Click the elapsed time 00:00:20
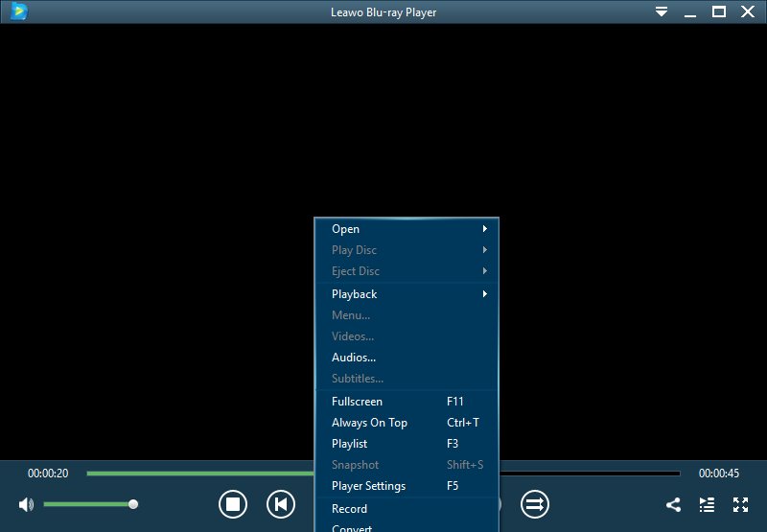Screen dimensions: 767x532 click(x=48, y=474)
